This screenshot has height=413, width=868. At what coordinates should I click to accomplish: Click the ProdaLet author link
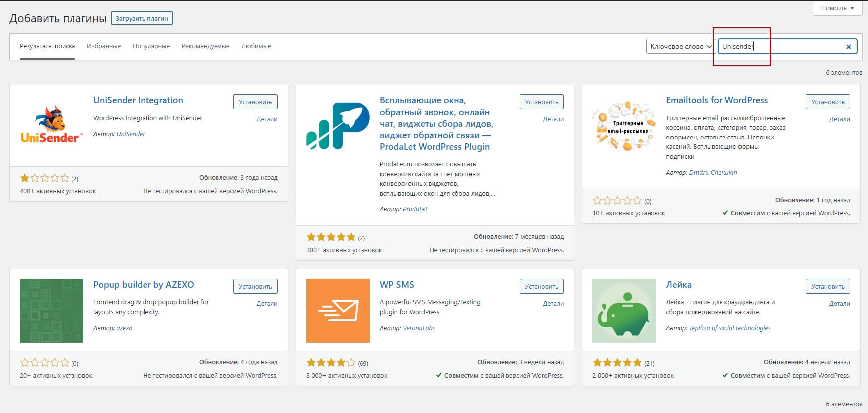[415, 209]
